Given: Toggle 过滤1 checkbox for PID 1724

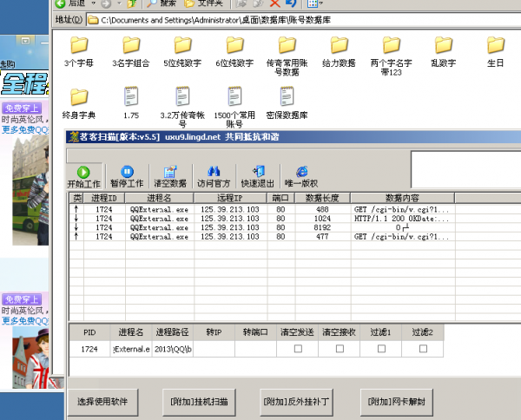Looking at the screenshot, I should (381, 349).
